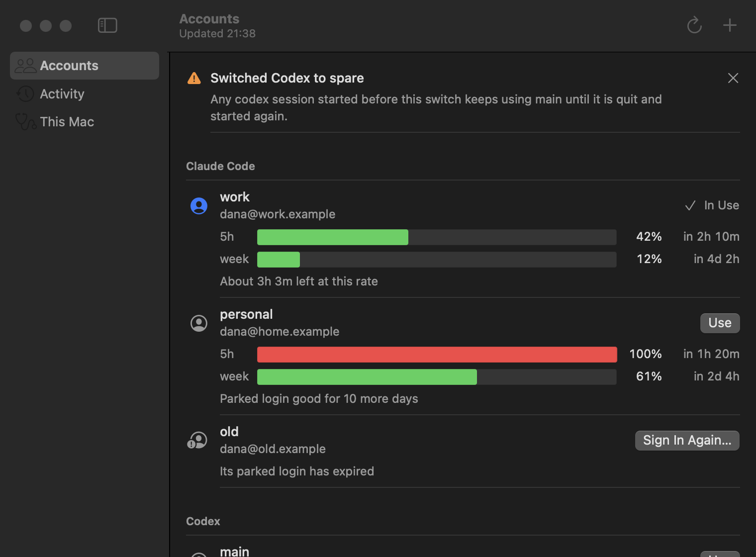The height and width of the screenshot is (557, 756).
Task: Open the This Mac sidebar section
Action: (x=85, y=122)
